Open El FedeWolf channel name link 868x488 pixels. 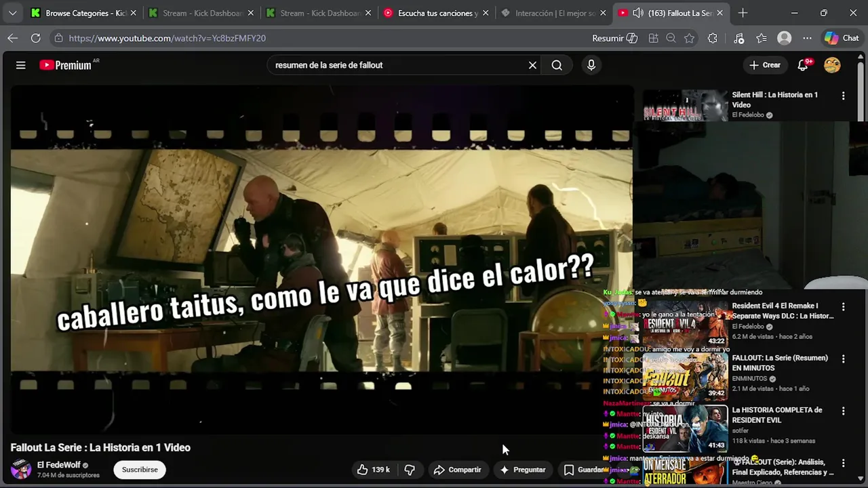point(58,465)
